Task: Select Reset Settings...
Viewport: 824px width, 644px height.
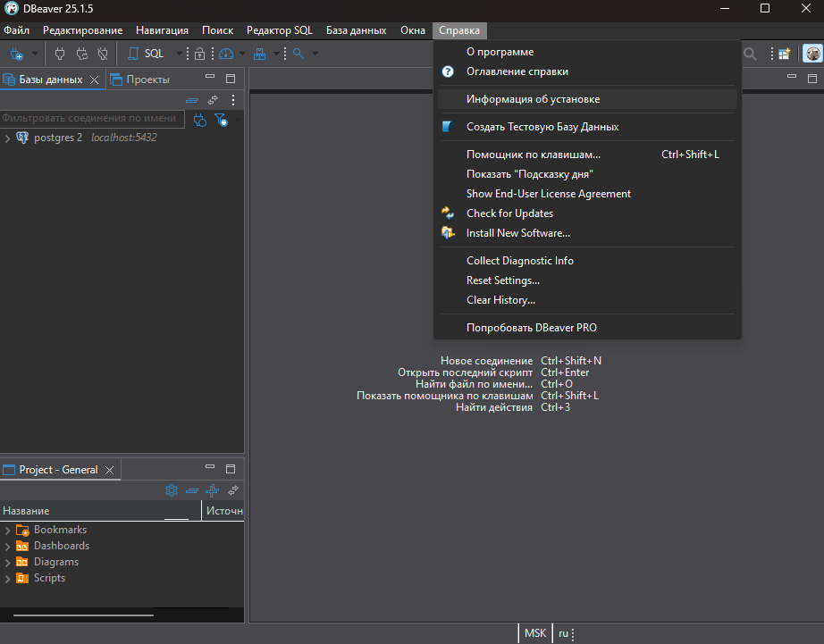Action: (587, 280)
